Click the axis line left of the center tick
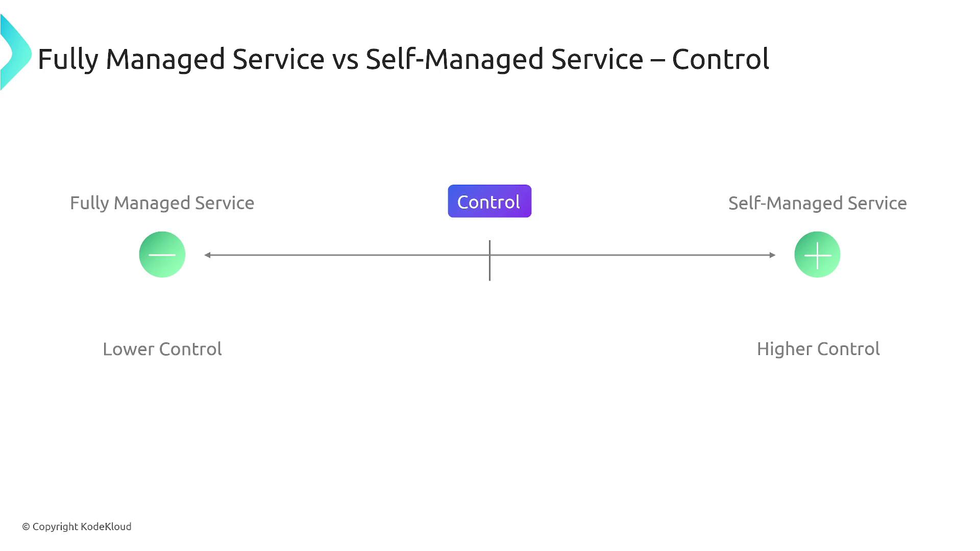The height and width of the screenshot is (551, 980). (347, 255)
